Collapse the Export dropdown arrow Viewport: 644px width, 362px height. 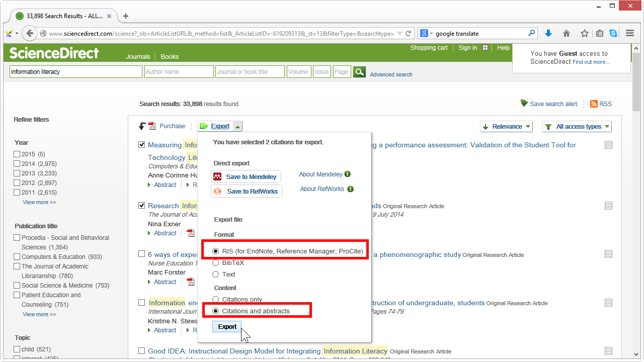237,126
